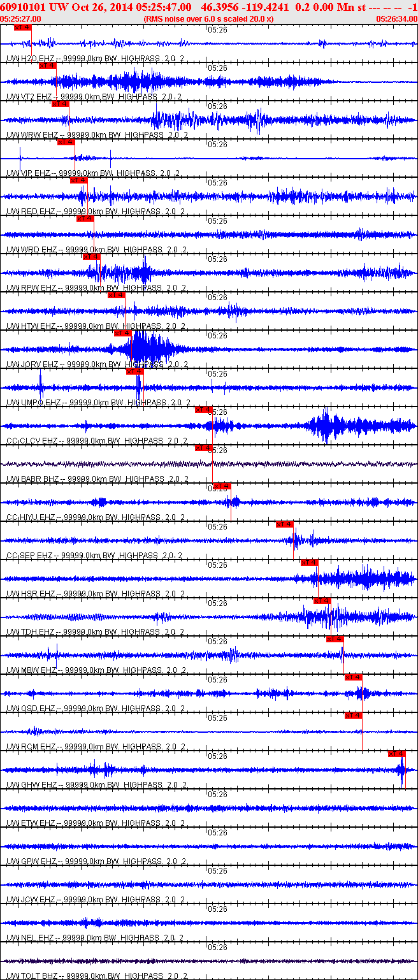Select the UW VIP EHZ station label

(94, 173)
